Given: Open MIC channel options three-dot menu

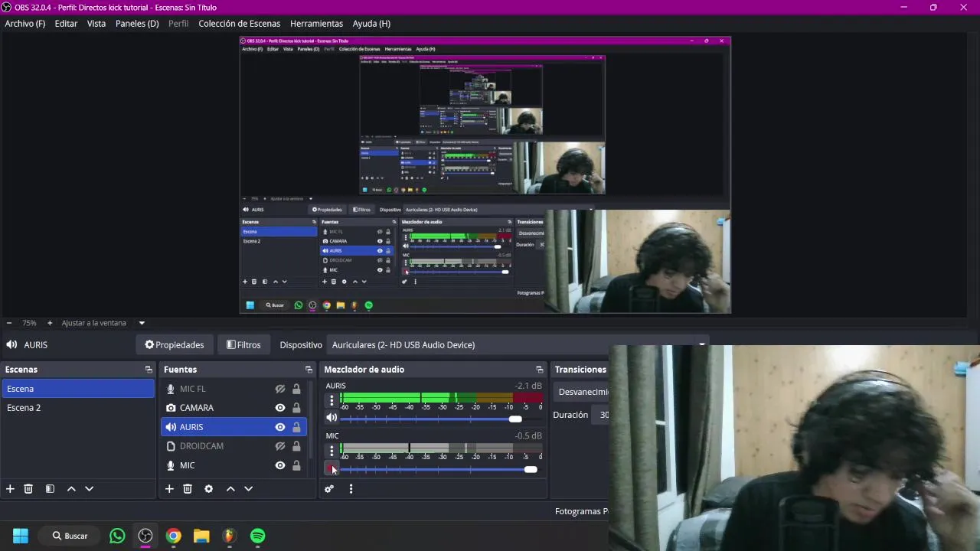Looking at the screenshot, I should (332, 451).
